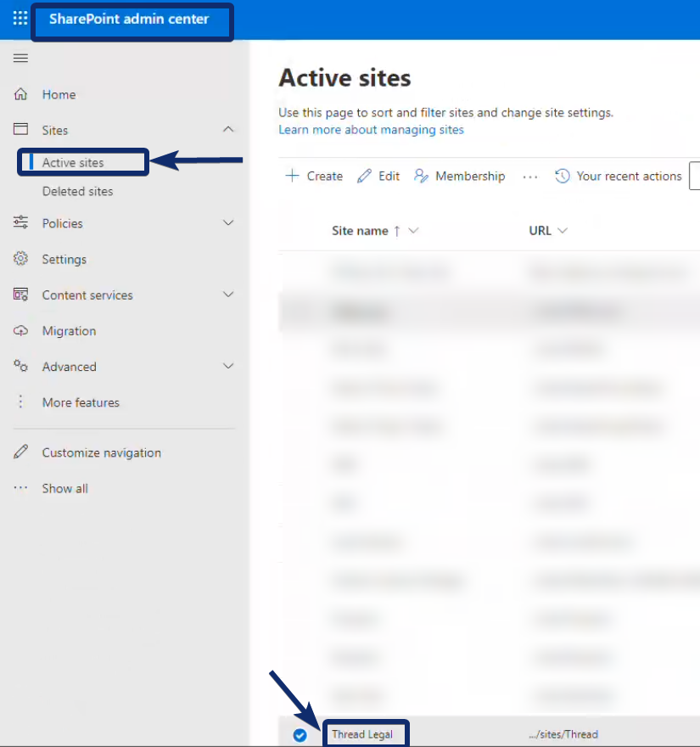This screenshot has width=700, height=747.
Task: Click the Show all ellipsis icon
Action: (20, 488)
